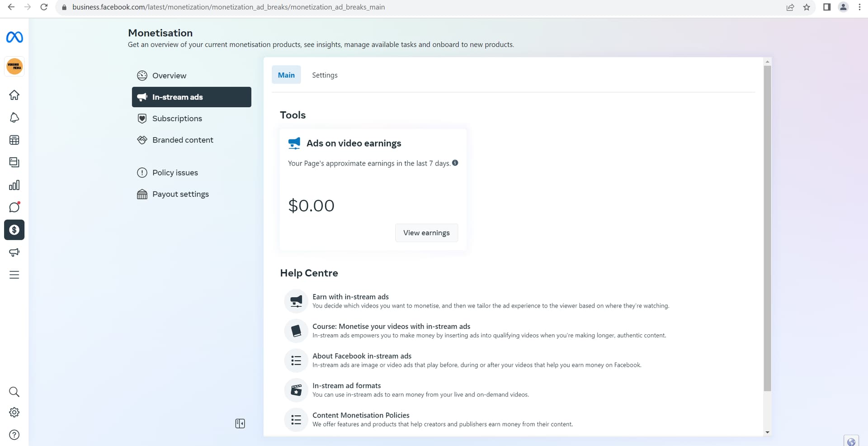
Task: Click the Search magnifier icon
Action: click(14, 392)
